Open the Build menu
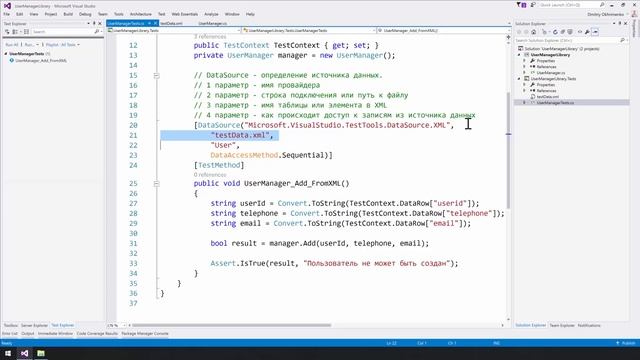 pyautogui.click(x=68, y=14)
